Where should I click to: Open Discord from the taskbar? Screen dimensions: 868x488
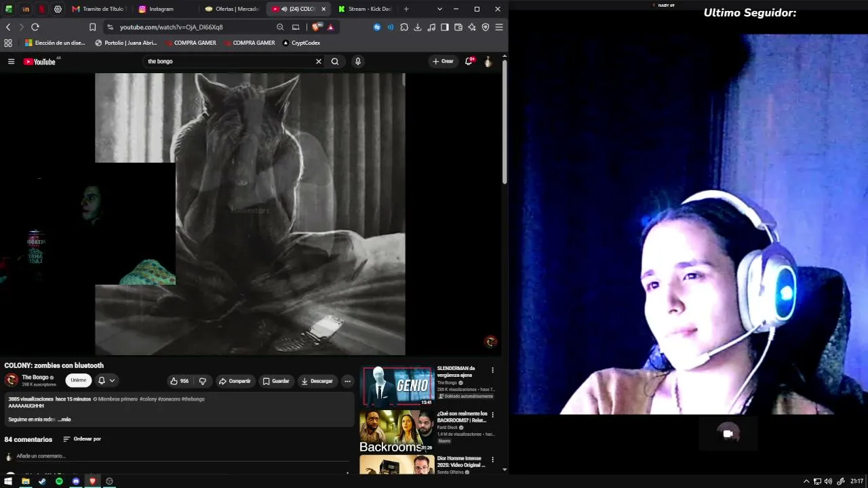(76, 481)
